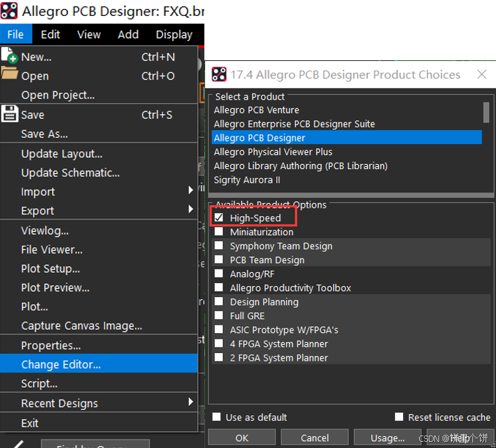Tick the Use as default checkbox
The height and width of the screenshot is (448, 496).
pyautogui.click(x=217, y=417)
